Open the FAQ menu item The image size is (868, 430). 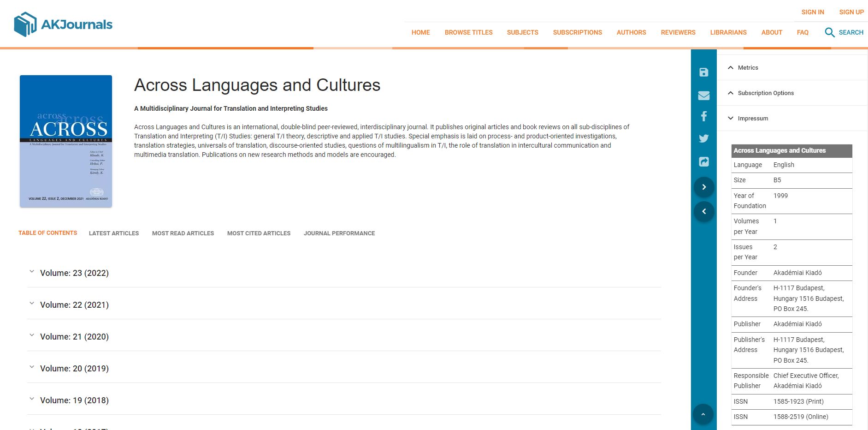803,32
